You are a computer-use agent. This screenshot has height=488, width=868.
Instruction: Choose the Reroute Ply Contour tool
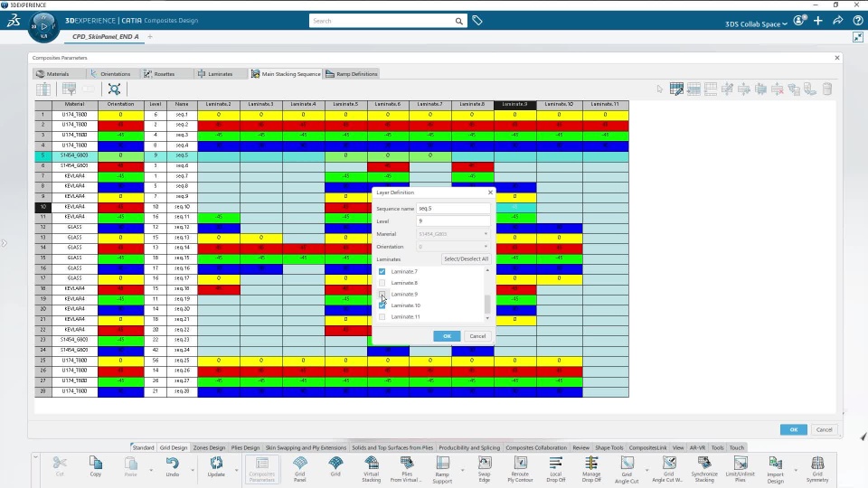521,469
